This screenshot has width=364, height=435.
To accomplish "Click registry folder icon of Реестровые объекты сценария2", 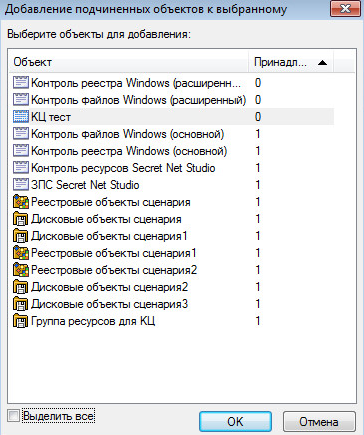I will pos(21,270).
